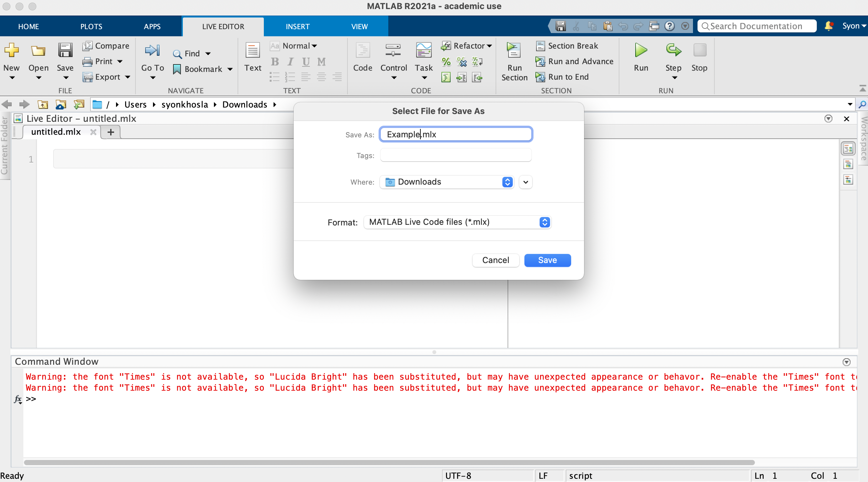The height and width of the screenshot is (482, 868).
Task: Click the Run Section button
Action: pos(514,62)
